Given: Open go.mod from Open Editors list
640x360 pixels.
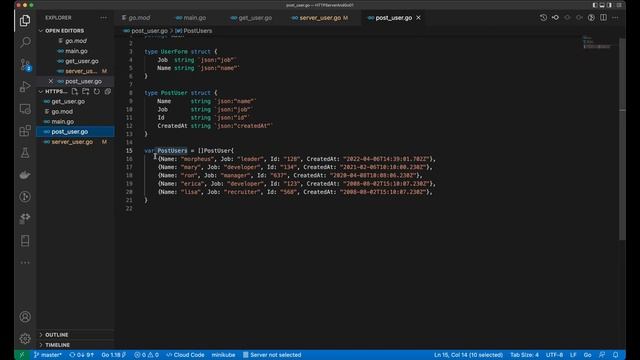Looking at the screenshot, I should [75, 41].
